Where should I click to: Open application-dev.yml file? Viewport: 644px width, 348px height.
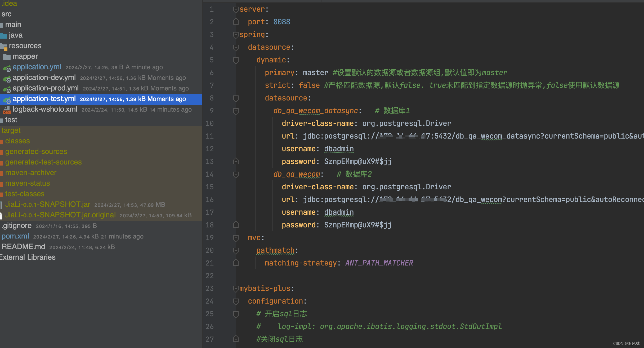44,77
